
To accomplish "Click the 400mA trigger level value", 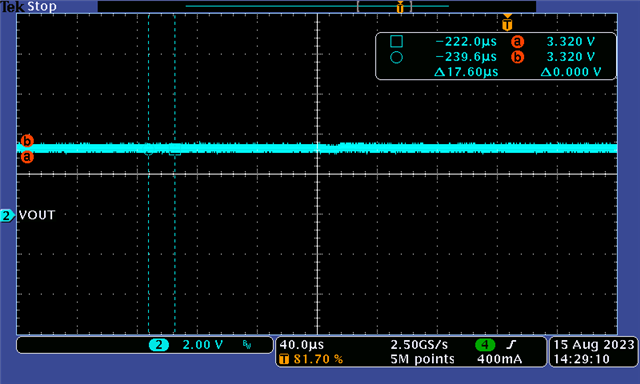I will tap(500, 359).
